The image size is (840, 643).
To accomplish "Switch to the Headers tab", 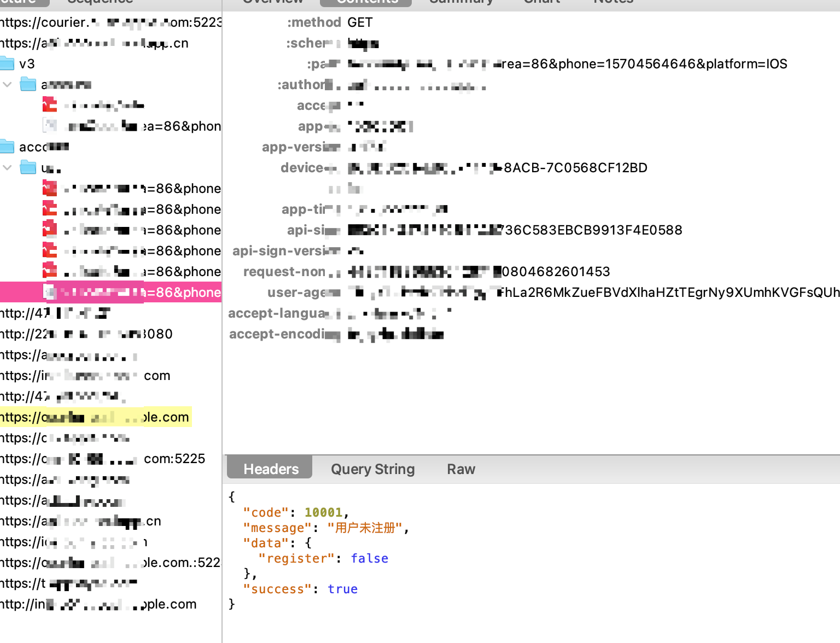I will pos(271,469).
